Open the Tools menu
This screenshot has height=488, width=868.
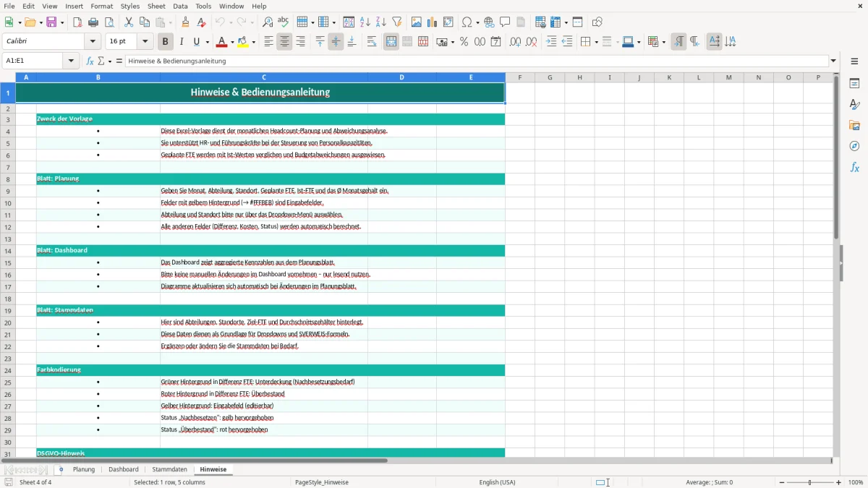coord(203,6)
